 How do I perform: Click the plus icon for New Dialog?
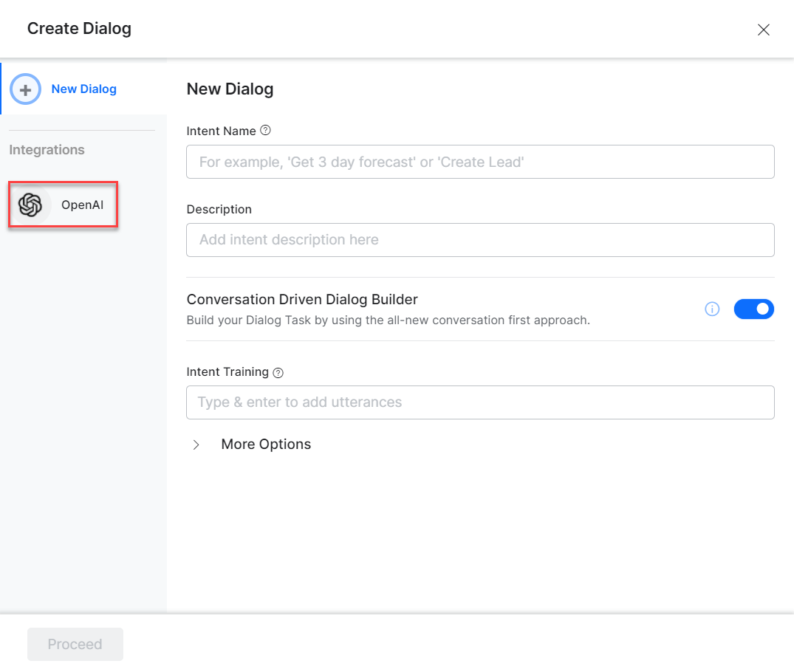[x=25, y=89]
